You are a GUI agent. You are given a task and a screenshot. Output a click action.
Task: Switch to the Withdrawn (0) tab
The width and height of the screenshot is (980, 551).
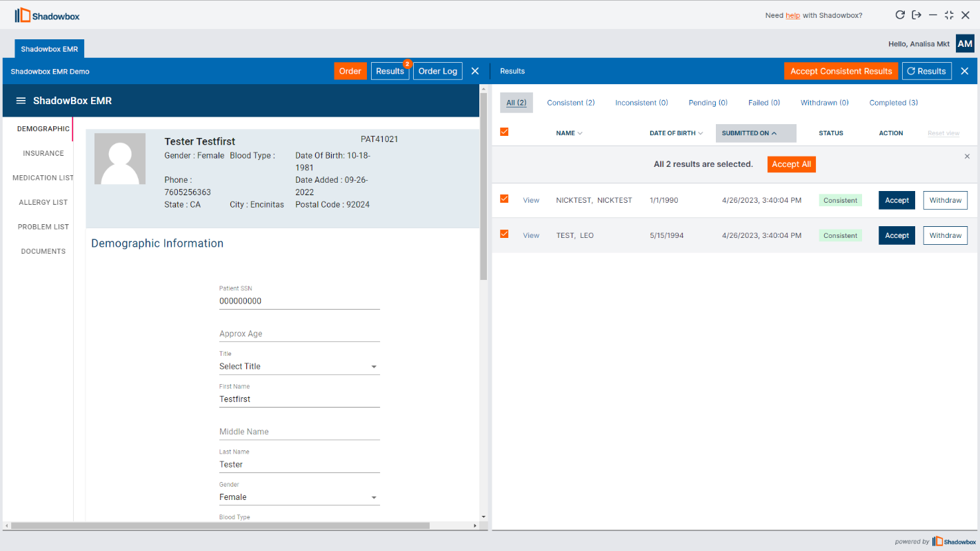(x=825, y=103)
